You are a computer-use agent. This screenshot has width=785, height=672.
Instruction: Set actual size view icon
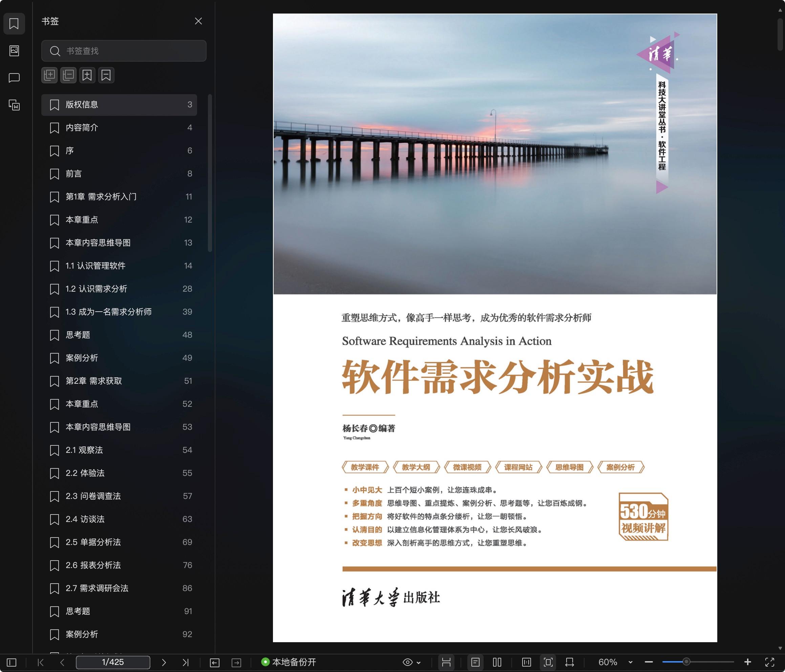tap(526, 662)
